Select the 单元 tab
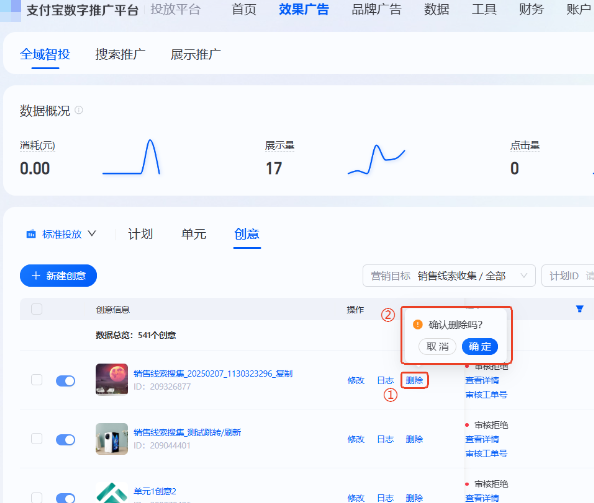594x503 pixels. tap(194, 234)
